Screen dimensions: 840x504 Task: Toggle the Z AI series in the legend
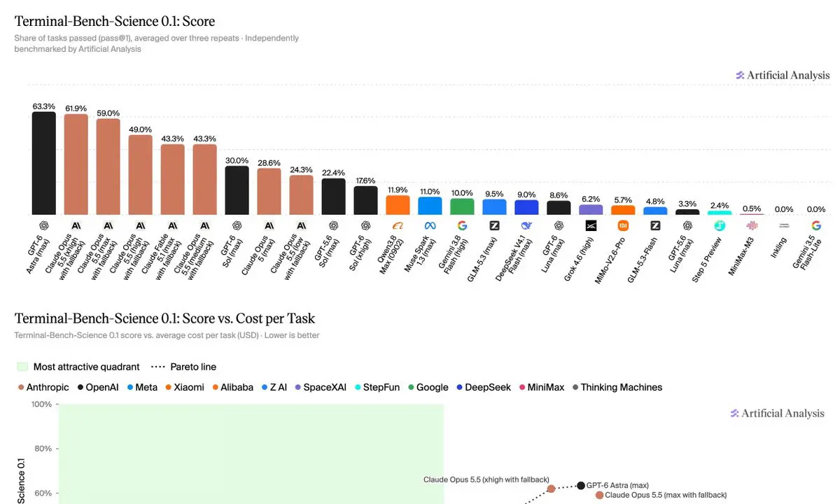point(274,387)
